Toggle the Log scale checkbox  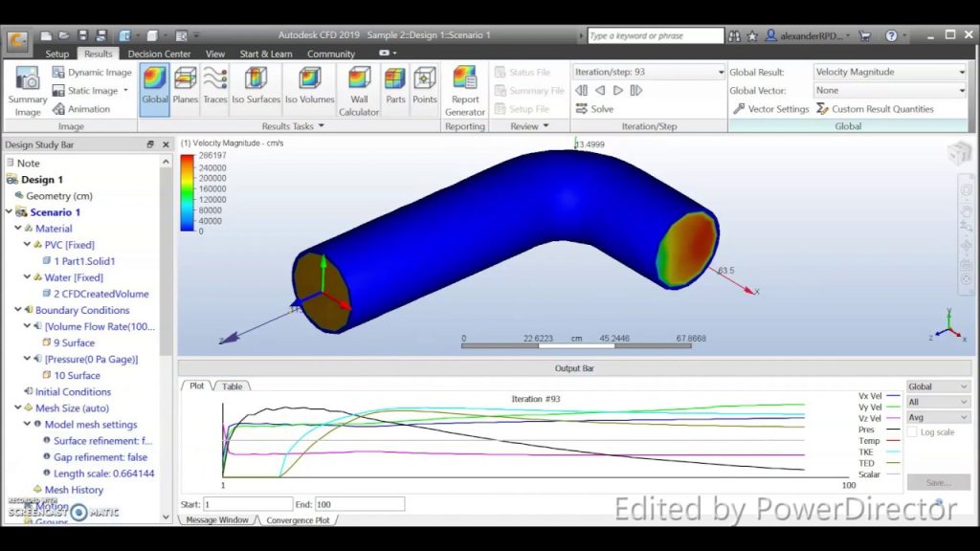pyautogui.click(x=912, y=431)
